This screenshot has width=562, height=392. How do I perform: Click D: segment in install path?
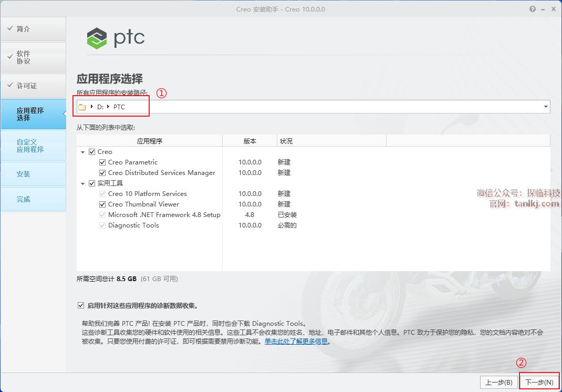click(100, 107)
